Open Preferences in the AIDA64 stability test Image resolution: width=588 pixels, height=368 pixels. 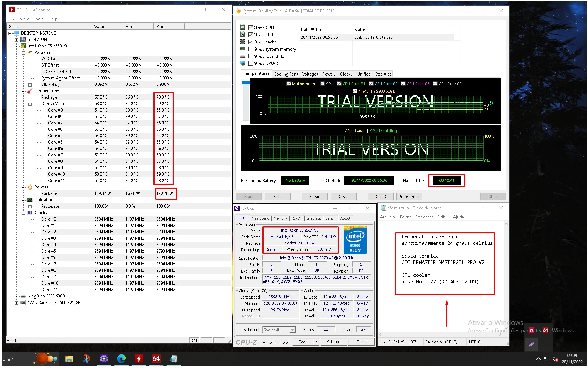tap(409, 197)
